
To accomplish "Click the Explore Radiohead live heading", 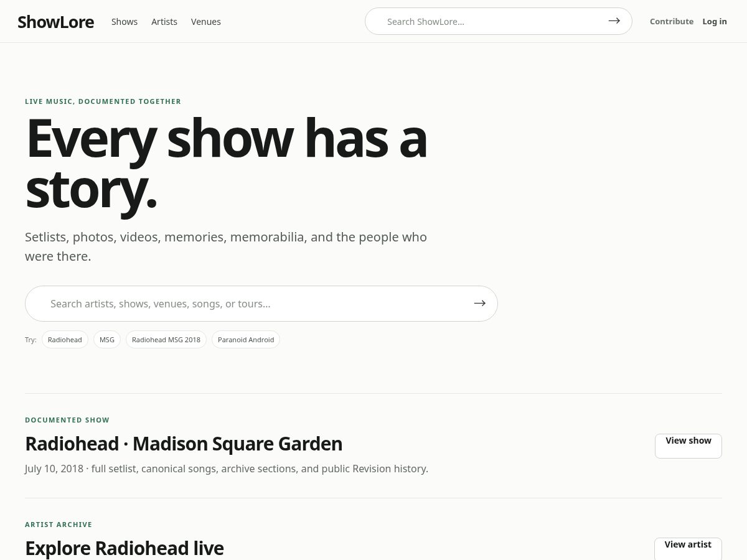I will (125, 548).
